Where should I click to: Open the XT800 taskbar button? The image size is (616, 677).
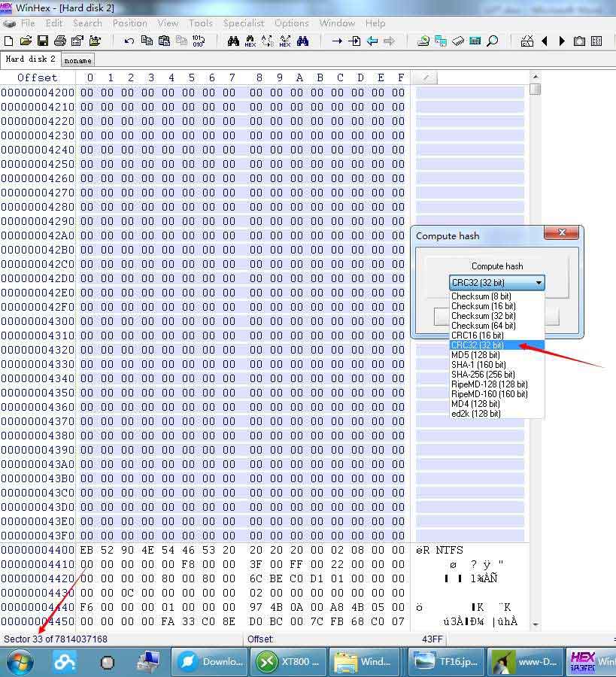tap(290, 662)
